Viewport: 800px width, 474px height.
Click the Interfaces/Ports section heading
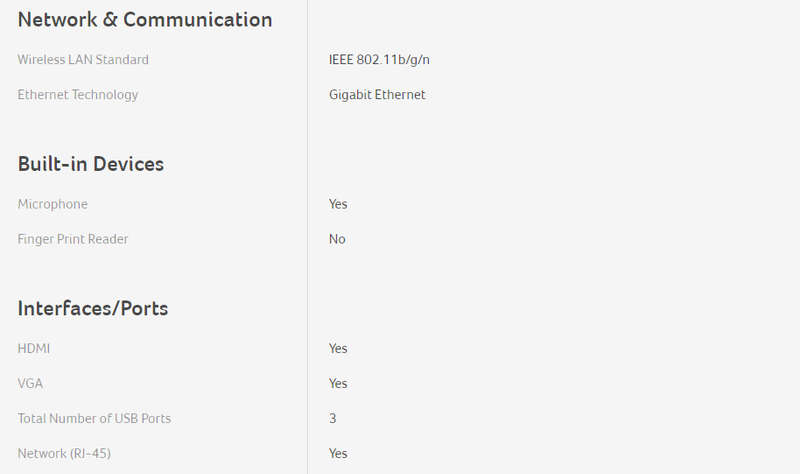[93, 309]
